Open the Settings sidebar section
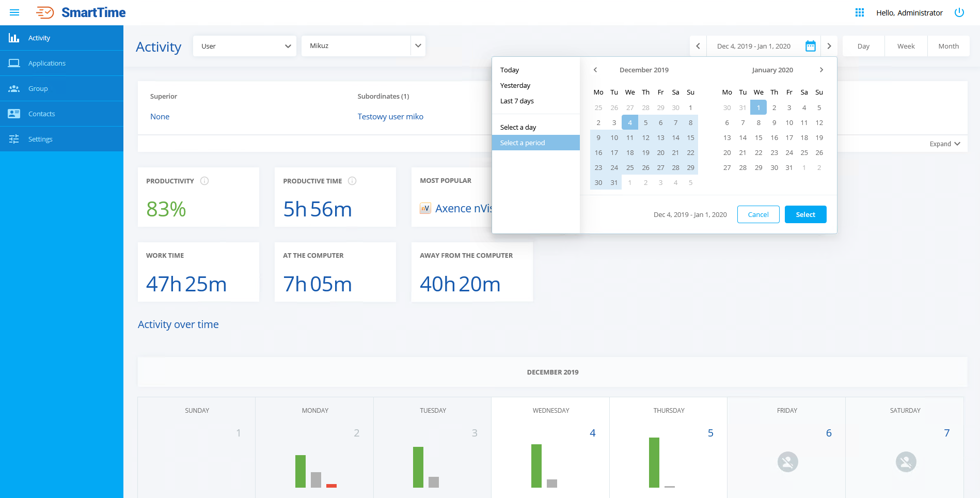Screen dimensions: 980x498 40,139
